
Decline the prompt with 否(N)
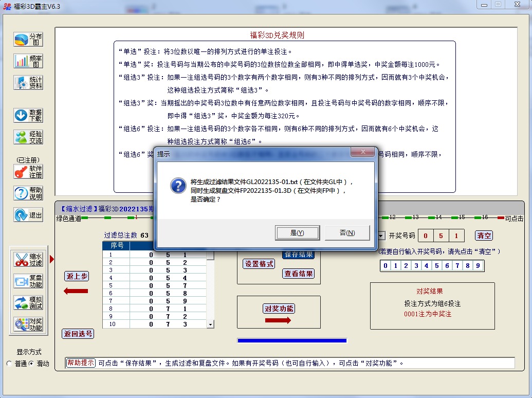tap(347, 233)
